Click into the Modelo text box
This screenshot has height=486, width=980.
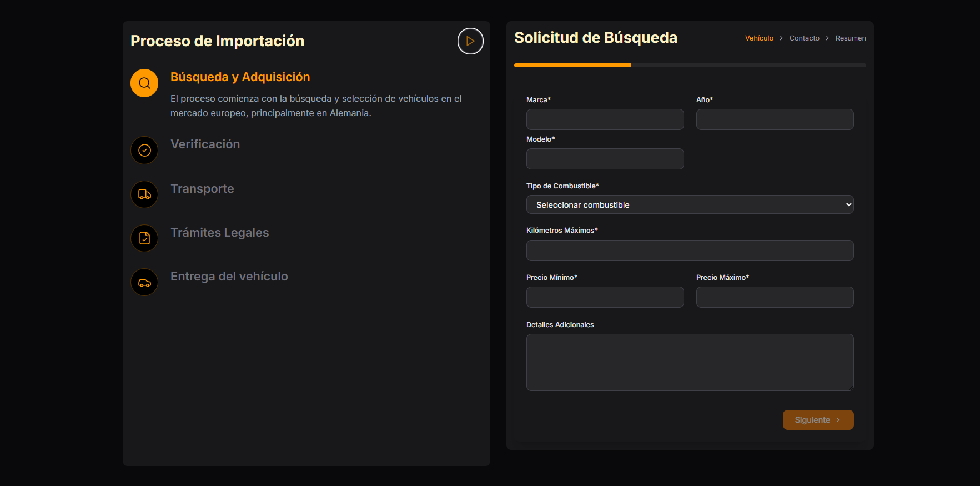coord(605,159)
